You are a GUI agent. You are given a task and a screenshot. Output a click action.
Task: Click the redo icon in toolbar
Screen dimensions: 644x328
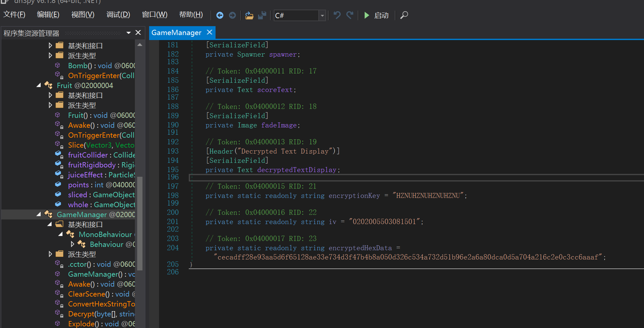[x=350, y=15]
